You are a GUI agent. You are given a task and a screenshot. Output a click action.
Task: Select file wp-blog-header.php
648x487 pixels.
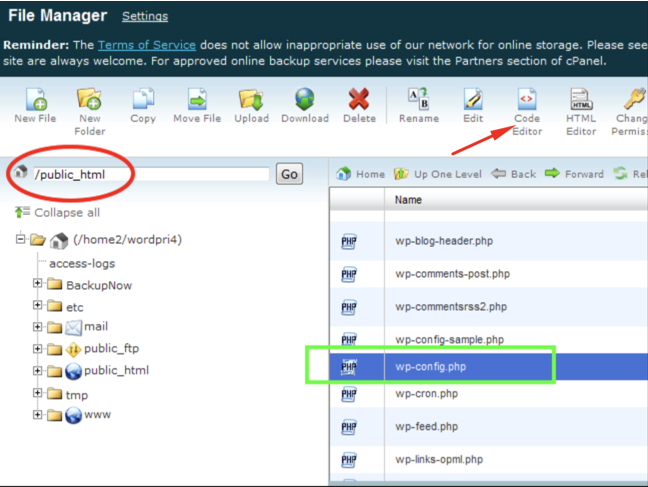[x=444, y=241]
